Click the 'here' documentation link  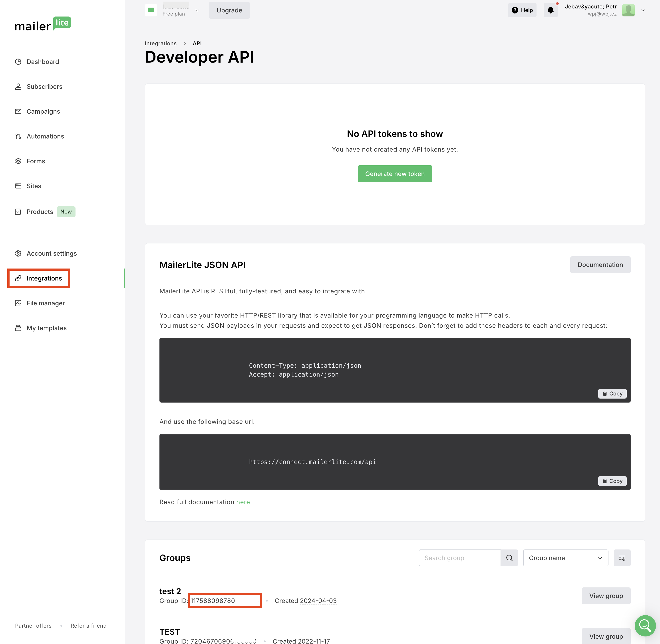coord(243,502)
